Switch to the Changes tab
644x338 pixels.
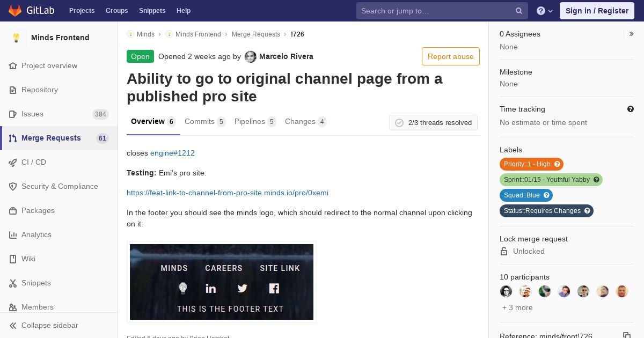tap(305, 121)
